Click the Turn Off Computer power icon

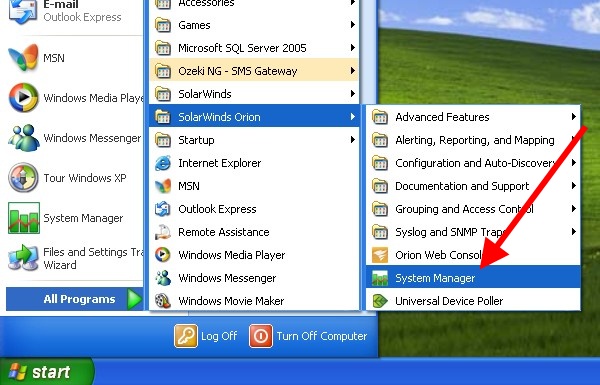(x=261, y=336)
